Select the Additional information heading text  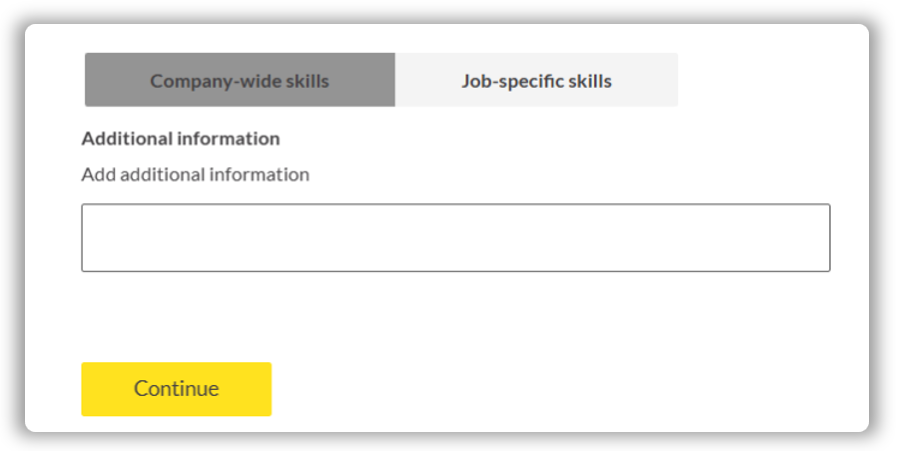click(180, 139)
